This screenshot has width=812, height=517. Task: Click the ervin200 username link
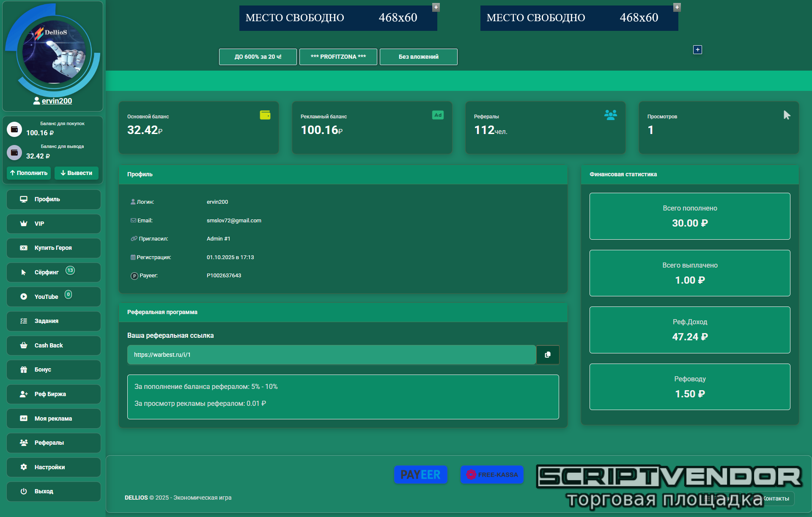(x=57, y=101)
